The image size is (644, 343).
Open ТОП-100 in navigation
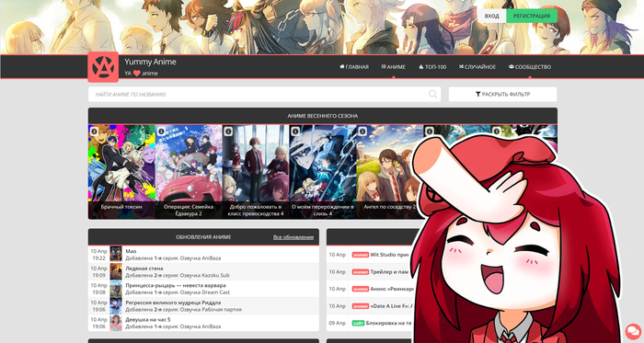coord(432,67)
